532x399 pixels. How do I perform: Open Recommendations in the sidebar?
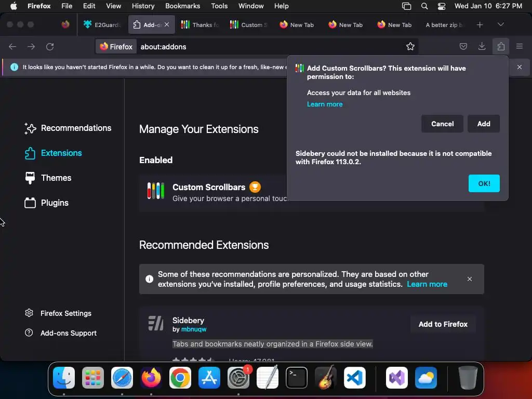(x=68, y=128)
